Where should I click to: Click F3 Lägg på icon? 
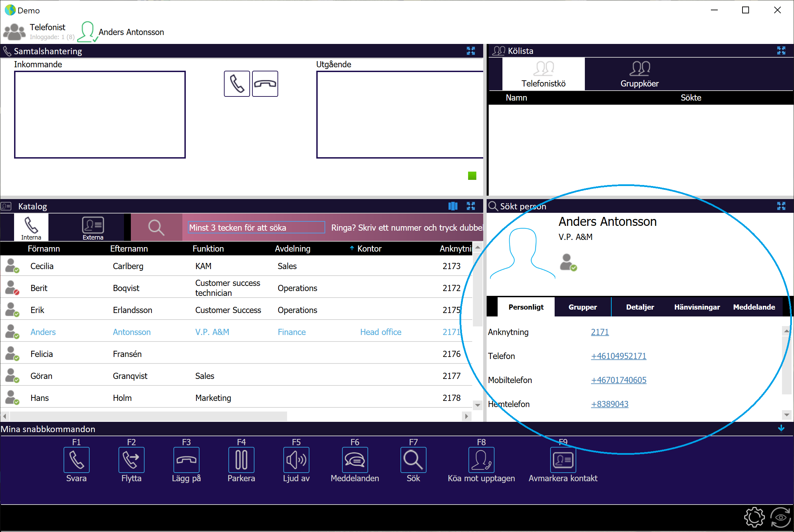186,460
